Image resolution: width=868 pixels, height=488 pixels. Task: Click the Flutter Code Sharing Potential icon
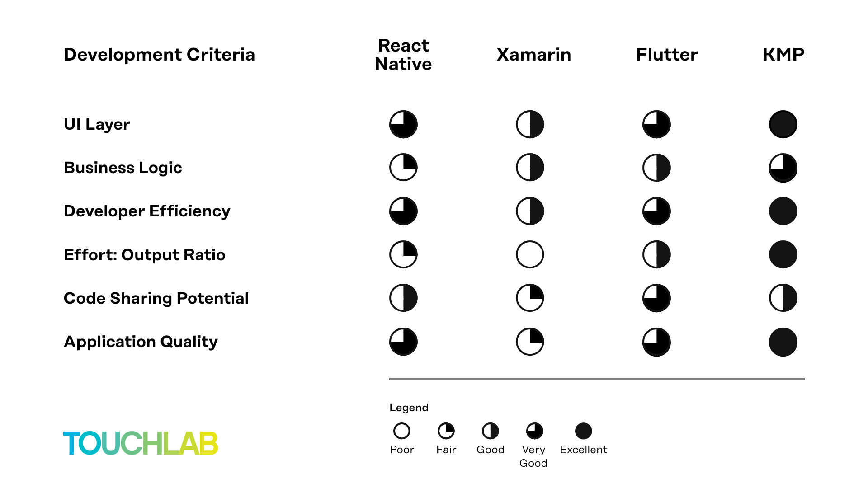[655, 298]
